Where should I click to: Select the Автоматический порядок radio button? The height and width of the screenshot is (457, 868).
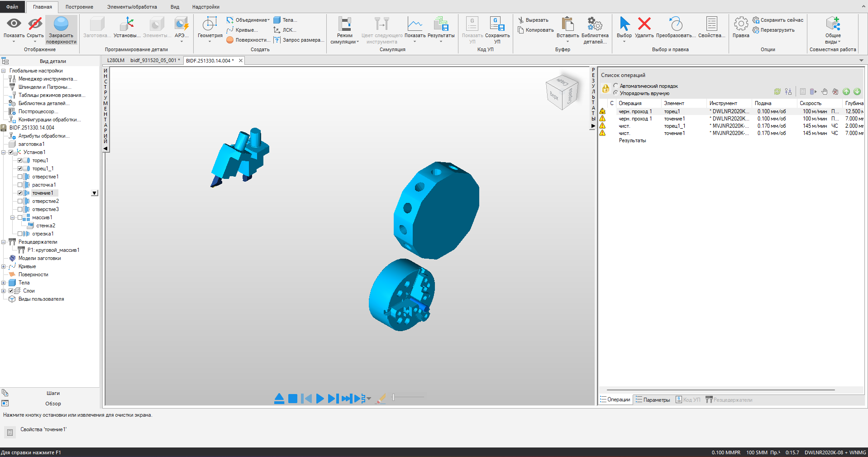615,86
